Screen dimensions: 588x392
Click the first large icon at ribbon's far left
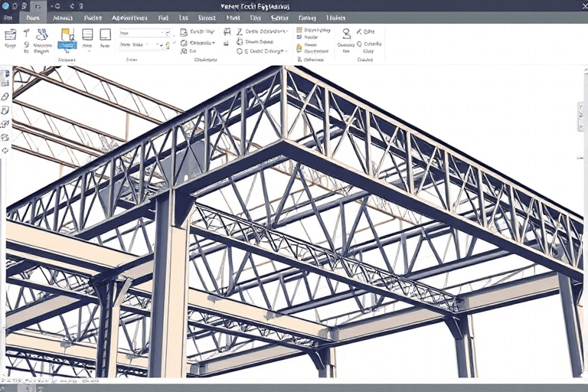pyautogui.click(x=10, y=34)
